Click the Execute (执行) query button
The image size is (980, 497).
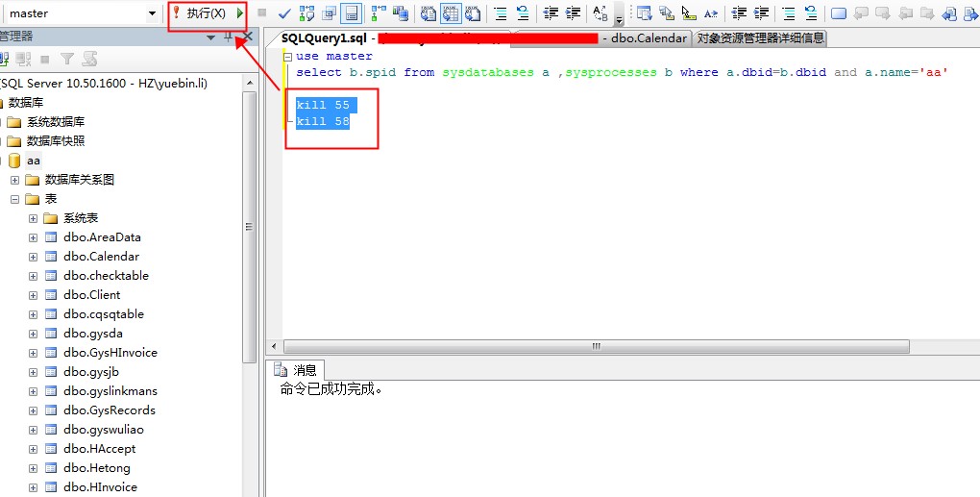tap(206, 13)
